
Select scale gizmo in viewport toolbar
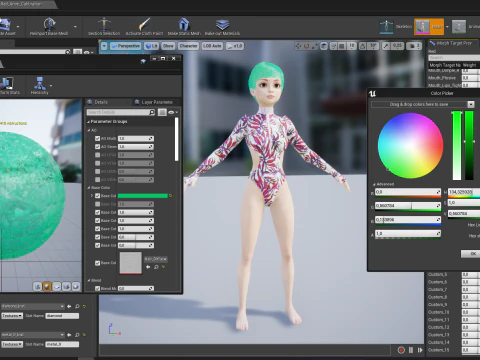[x=314, y=46]
